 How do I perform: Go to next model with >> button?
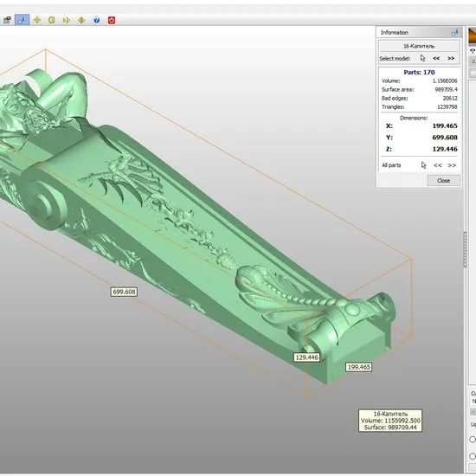(x=451, y=58)
